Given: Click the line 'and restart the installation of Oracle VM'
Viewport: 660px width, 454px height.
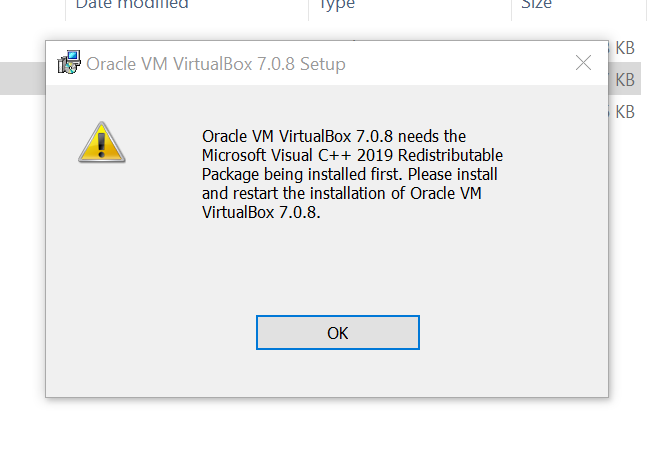Looking at the screenshot, I should point(341,193).
